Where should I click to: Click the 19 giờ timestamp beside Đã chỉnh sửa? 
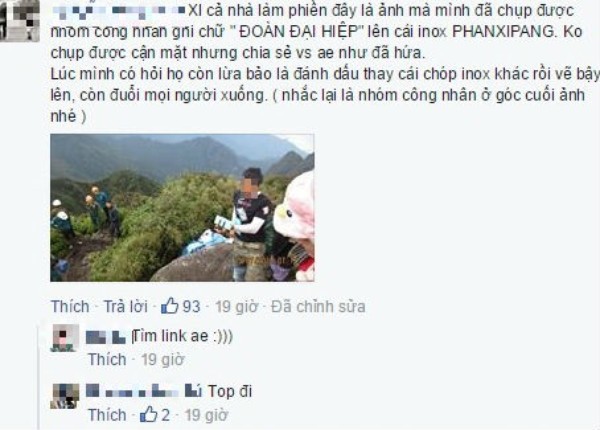pyautogui.click(x=237, y=306)
